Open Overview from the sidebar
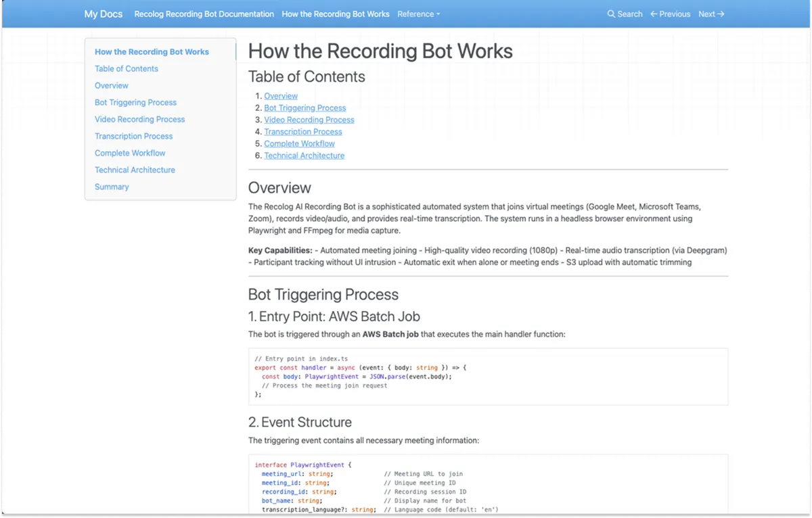This screenshot has height=518, width=812. (x=111, y=85)
